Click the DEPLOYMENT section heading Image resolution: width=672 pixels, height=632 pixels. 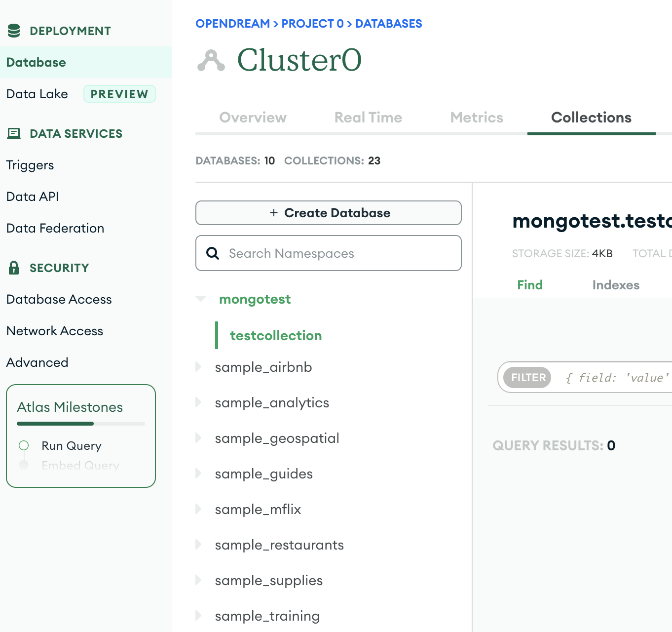click(70, 31)
